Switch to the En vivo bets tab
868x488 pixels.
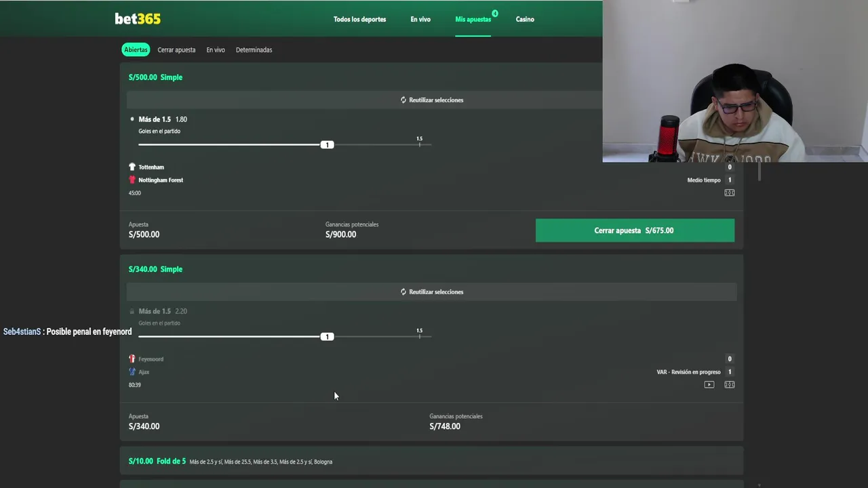coord(216,49)
